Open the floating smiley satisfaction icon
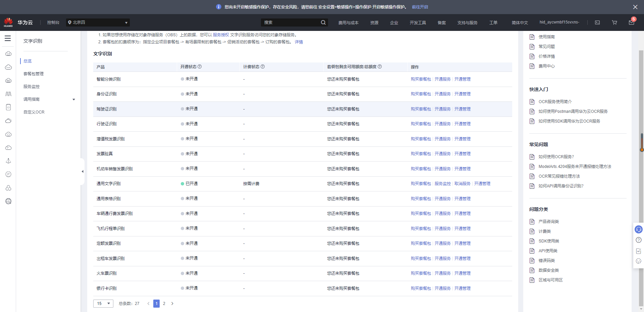644x312 pixels. 639,261
